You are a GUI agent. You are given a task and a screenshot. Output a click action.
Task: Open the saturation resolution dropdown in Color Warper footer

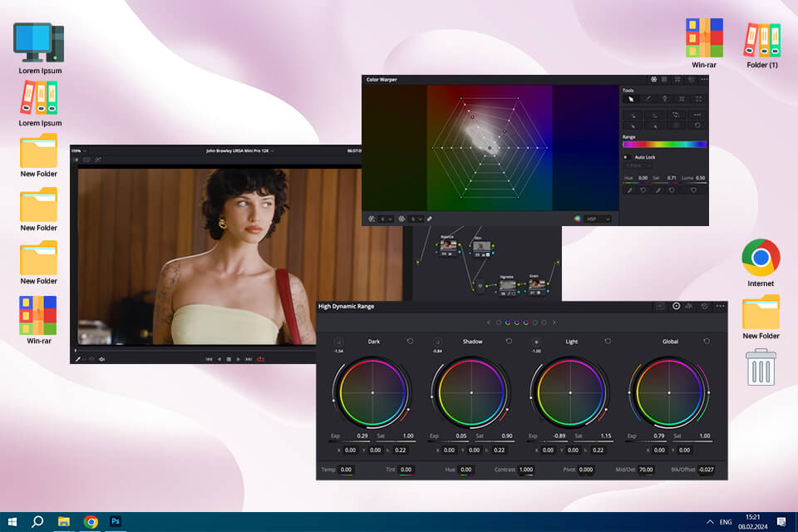(416, 219)
